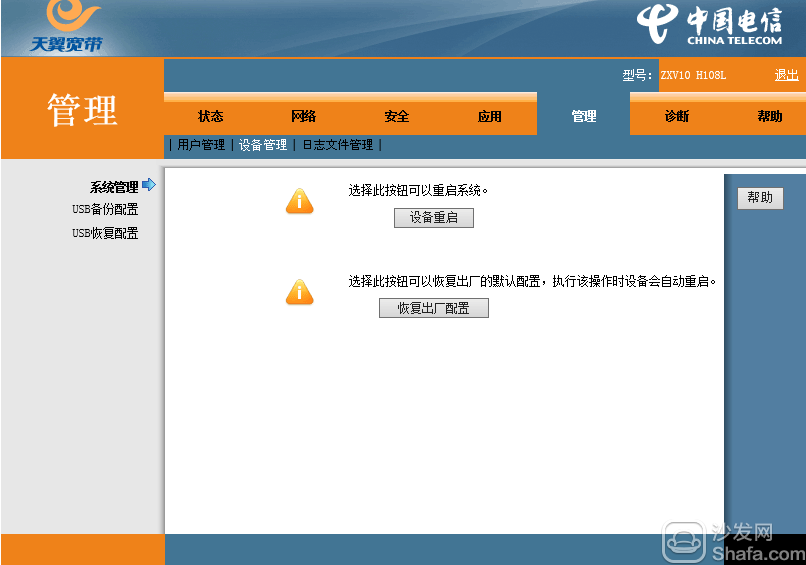Click the 退出 logout link
This screenshot has height=565, width=806.
pyautogui.click(x=786, y=75)
